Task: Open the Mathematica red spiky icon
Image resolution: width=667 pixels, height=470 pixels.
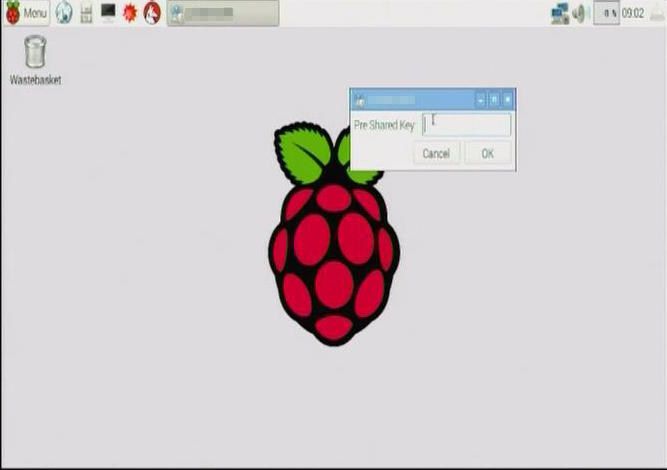Action: (130, 13)
